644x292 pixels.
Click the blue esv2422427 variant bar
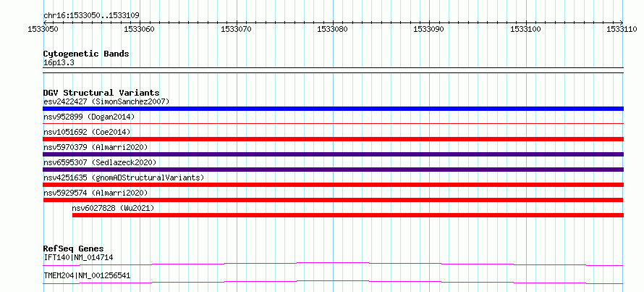point(334,109)
